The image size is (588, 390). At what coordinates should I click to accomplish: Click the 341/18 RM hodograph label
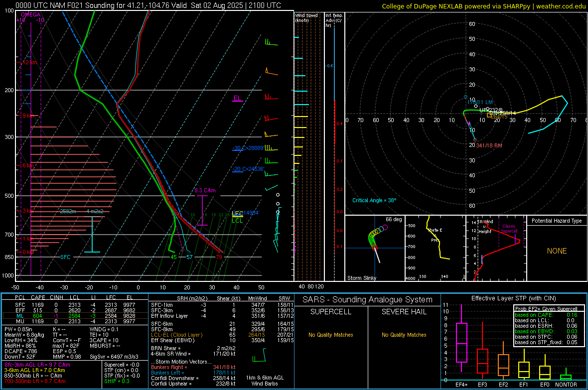click(x=489, y=145)
